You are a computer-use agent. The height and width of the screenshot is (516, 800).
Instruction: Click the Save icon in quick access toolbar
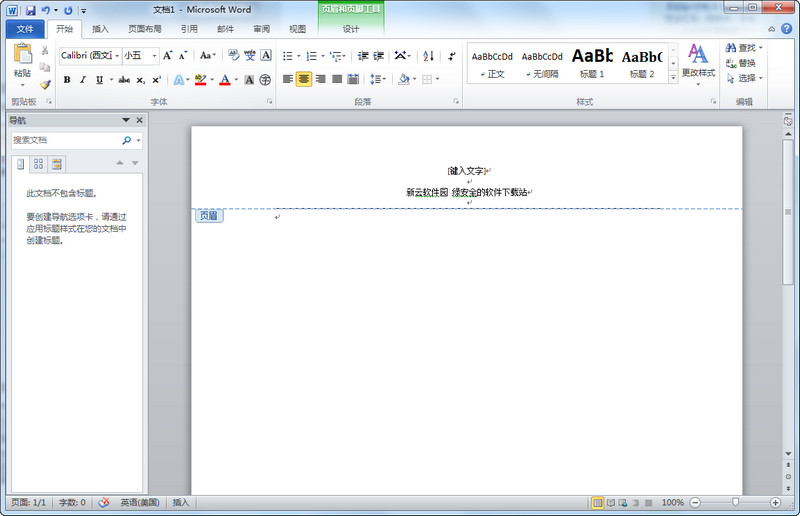tap(30, 10)
